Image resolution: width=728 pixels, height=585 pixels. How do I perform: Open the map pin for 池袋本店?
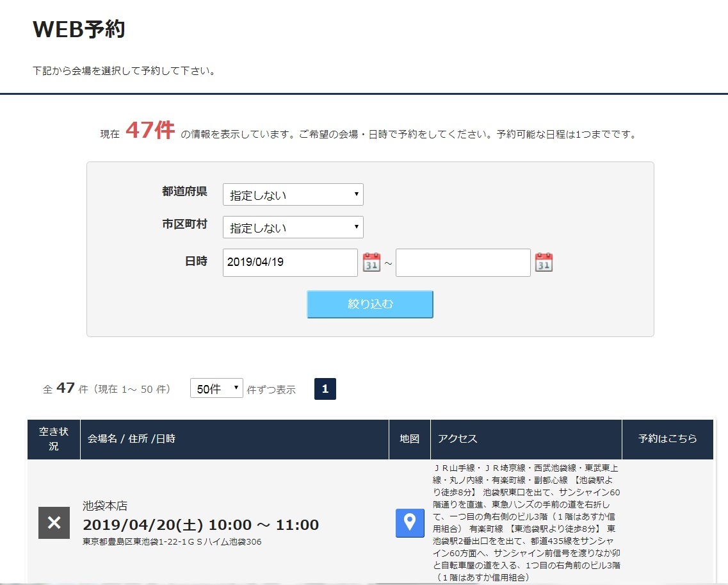pyautogui.click(x=410, y=523)
